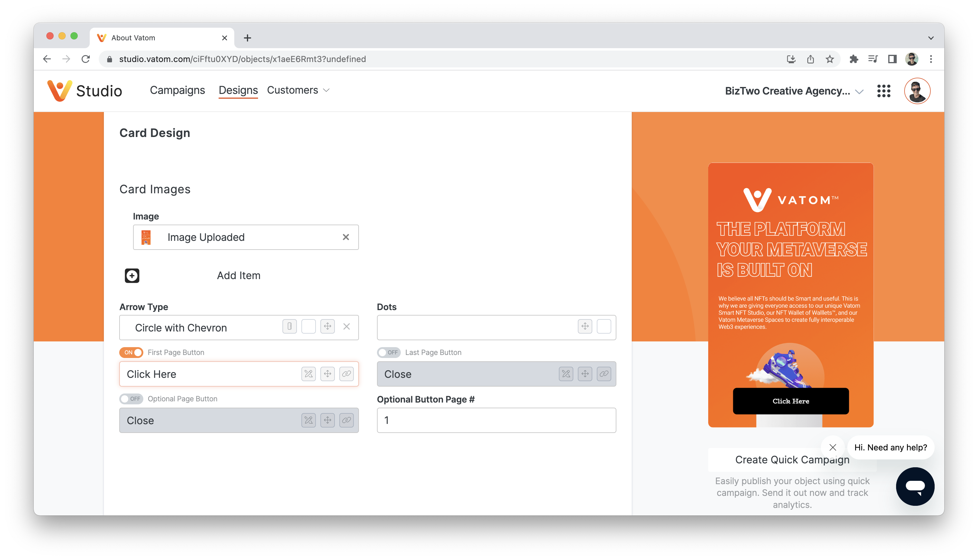The height and width of the screenshot is (560, 978).
Task: Expand the tab search chevron
Action: [x=931, y=38]
